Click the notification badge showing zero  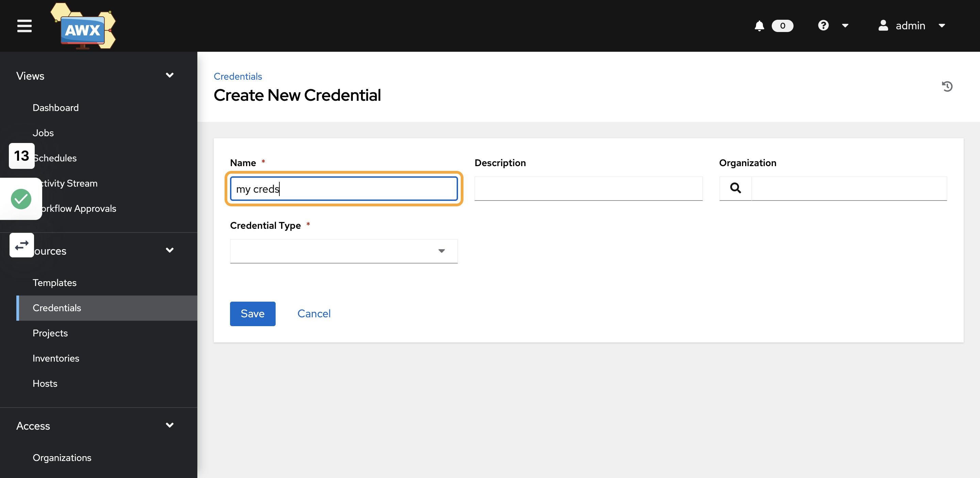pyautogui.click(x=783, y=26)
